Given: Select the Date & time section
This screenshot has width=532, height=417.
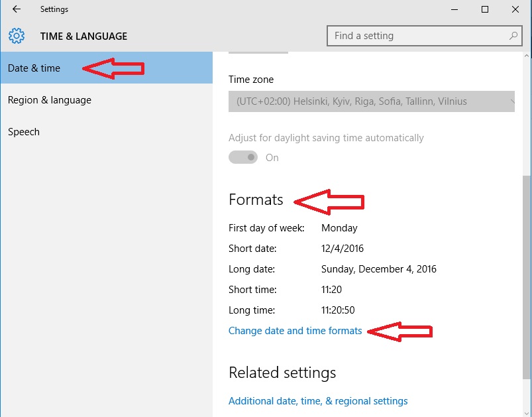Looking at the screenshot, I should [x=34, y=68].
